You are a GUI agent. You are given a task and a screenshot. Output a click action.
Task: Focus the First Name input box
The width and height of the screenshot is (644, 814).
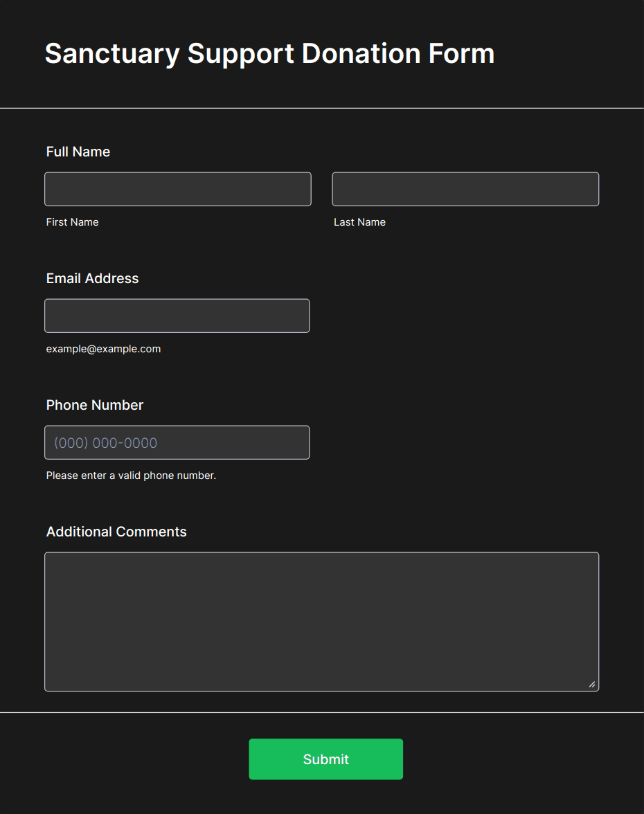pos(177,189)
